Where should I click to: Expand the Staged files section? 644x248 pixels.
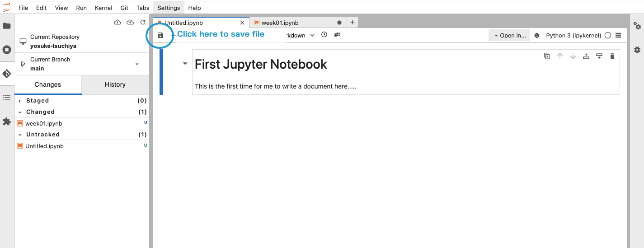20,101
